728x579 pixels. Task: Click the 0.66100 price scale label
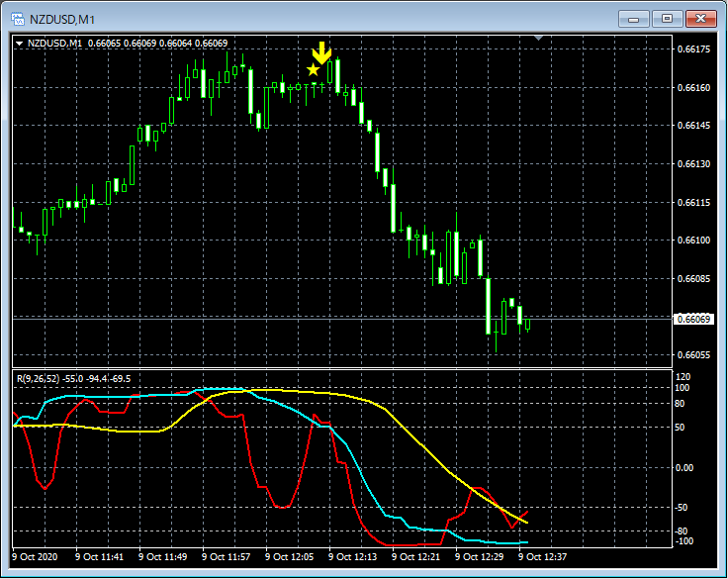point(693,241)
